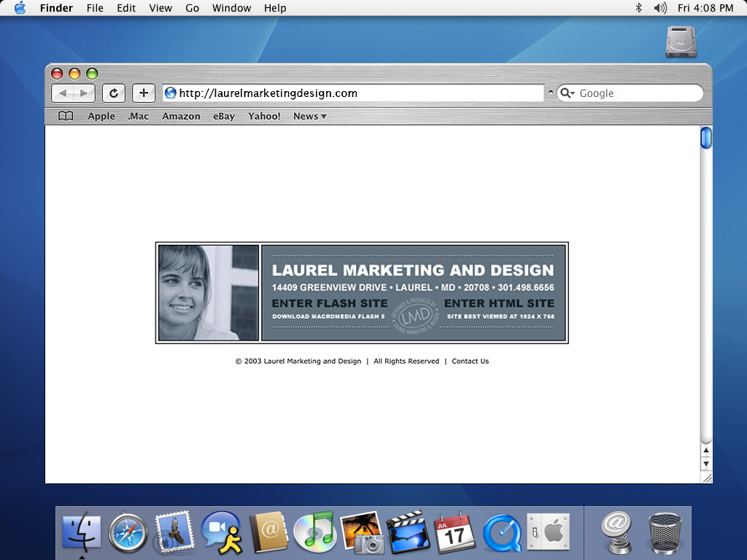Open the Finder menu
This screenshot has height=560, width=747.
tap(56, 8)
